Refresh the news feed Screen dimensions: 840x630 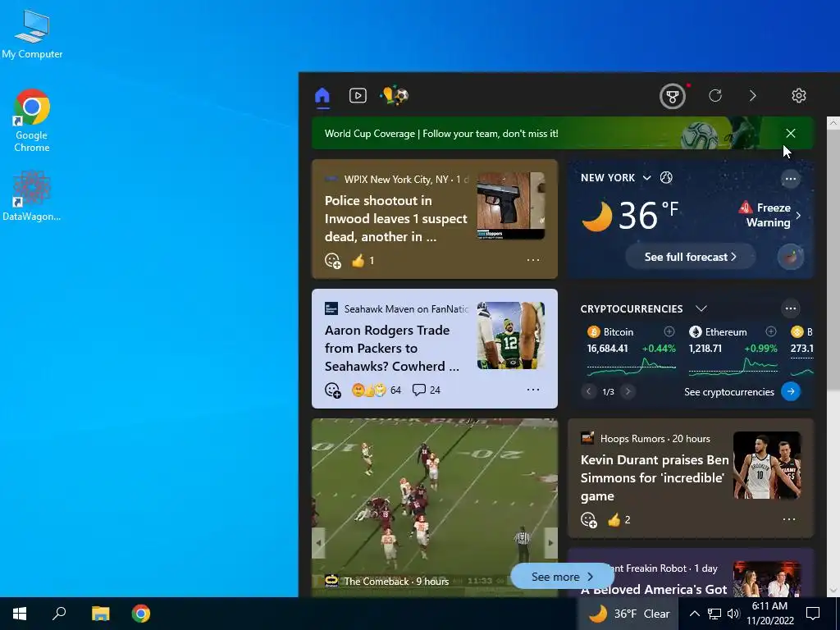click(x=715, y=95)
